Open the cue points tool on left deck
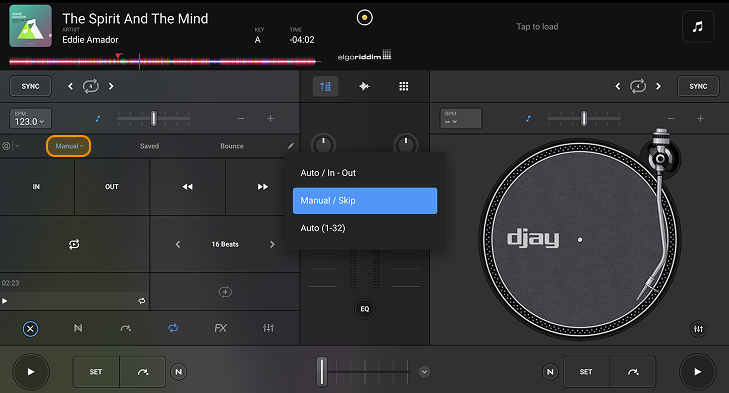The width and height of the screenshot is (729, 393). pyautogui.click(x=126, y=328)
